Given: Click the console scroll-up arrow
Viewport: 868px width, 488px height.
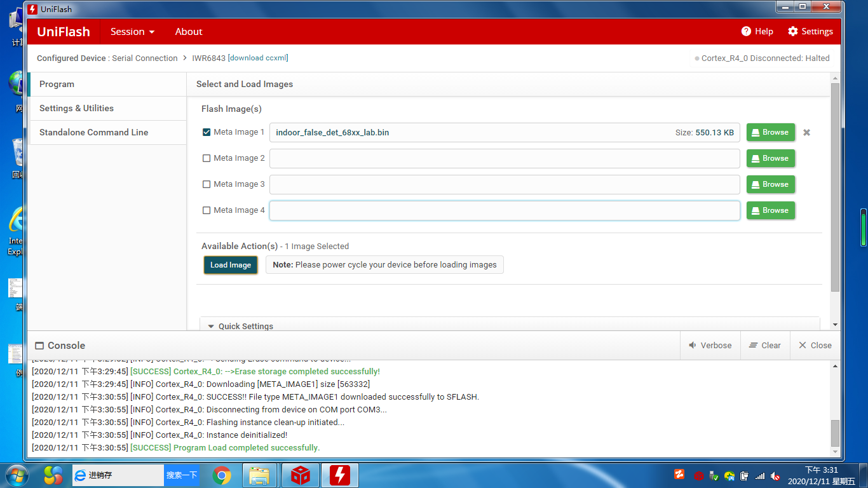Looking at the screenshot, I should [x=835, y=365].
